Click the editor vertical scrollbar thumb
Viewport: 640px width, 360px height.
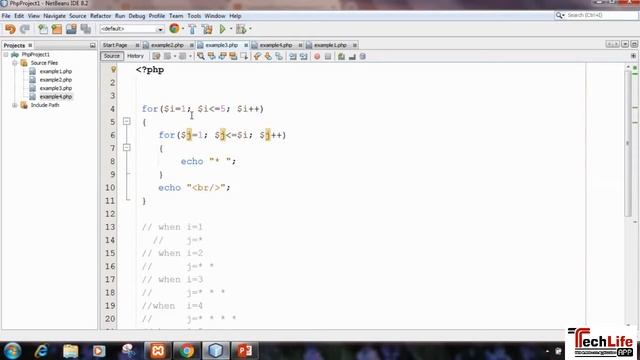(x=628, y=145)
